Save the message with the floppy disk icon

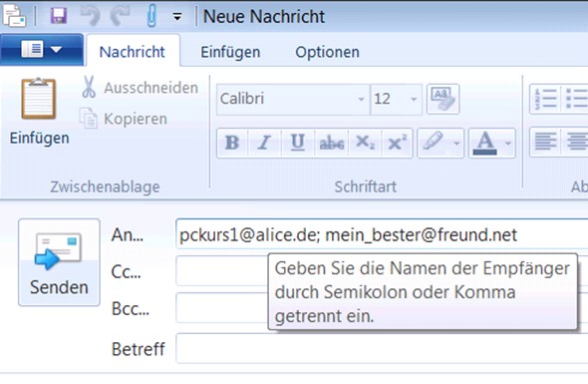click(x=59, y=16)
